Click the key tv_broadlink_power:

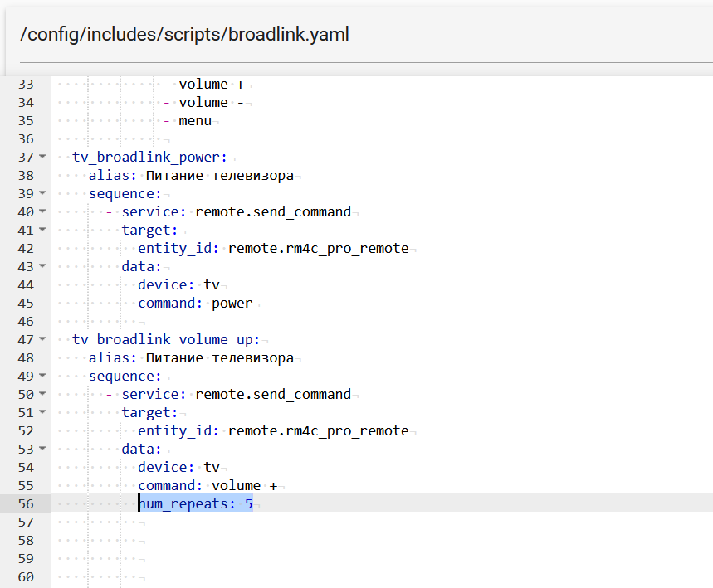click(x=149, y=158)
